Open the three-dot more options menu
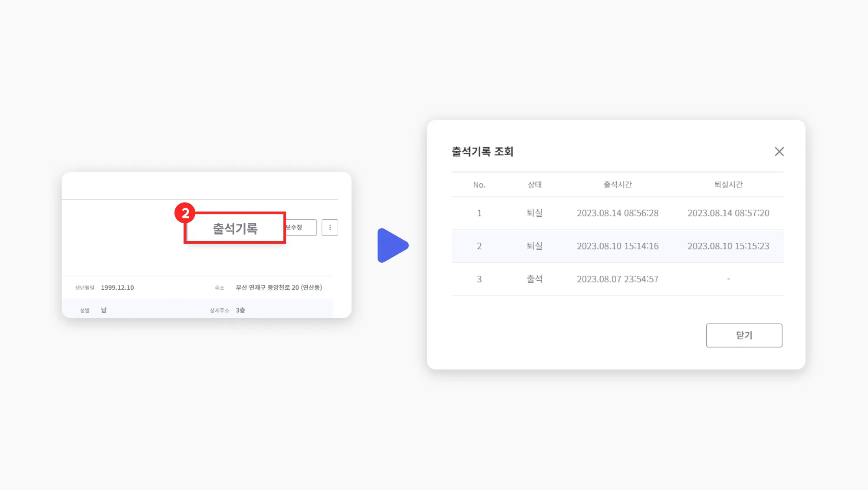 tap(330, 228)
